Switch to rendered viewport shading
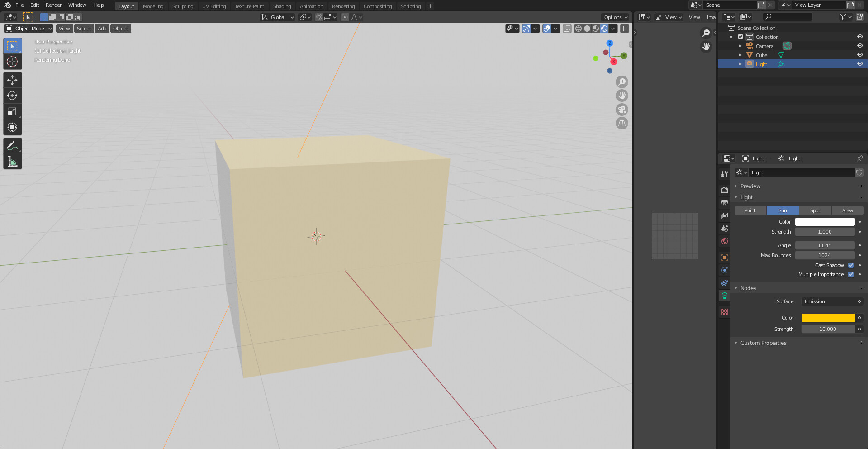The height and width of the screenshot is (449, 868). coord(604,29)
